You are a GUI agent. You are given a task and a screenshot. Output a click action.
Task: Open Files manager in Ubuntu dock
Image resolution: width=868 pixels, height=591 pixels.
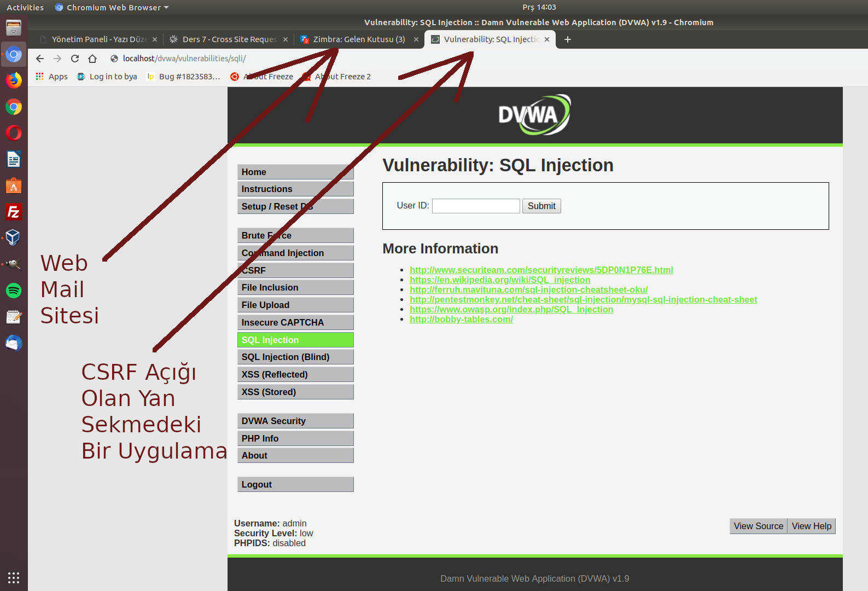click(x=14, y=28)
